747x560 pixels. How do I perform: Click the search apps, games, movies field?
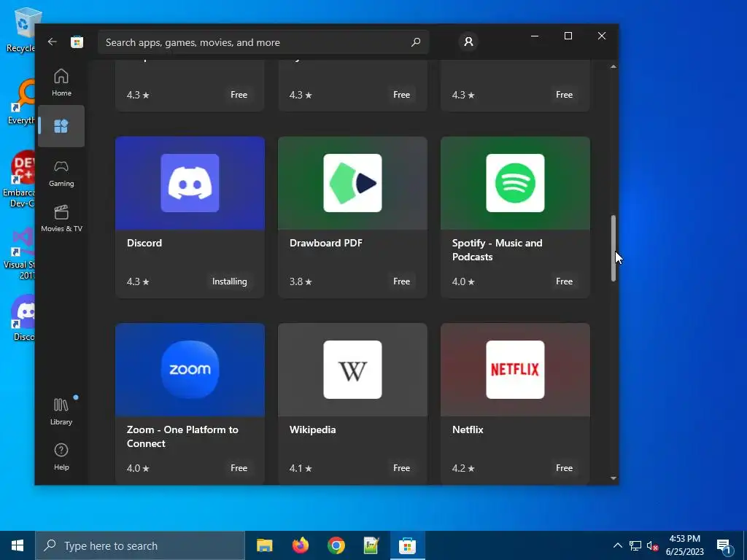coord(263,42)
